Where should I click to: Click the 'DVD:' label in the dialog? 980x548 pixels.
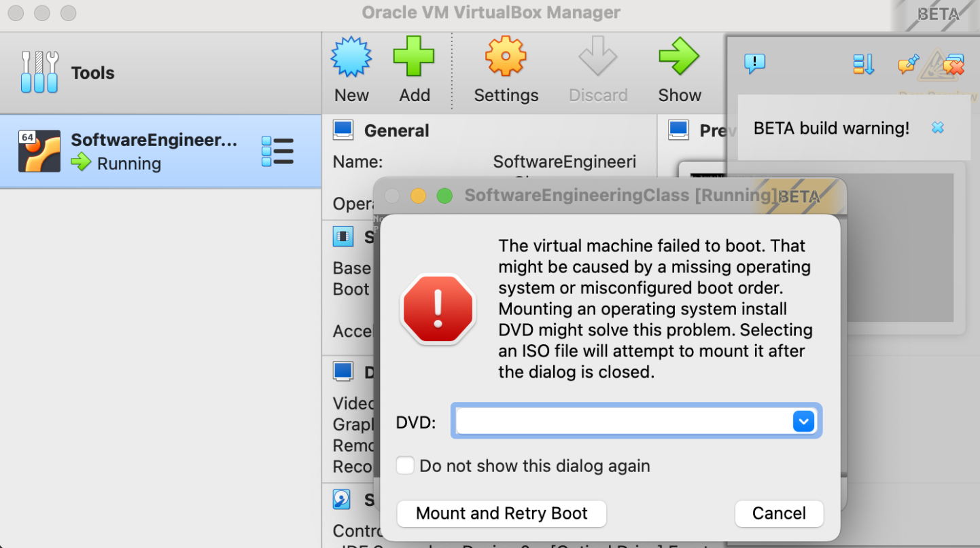(416, 422)
